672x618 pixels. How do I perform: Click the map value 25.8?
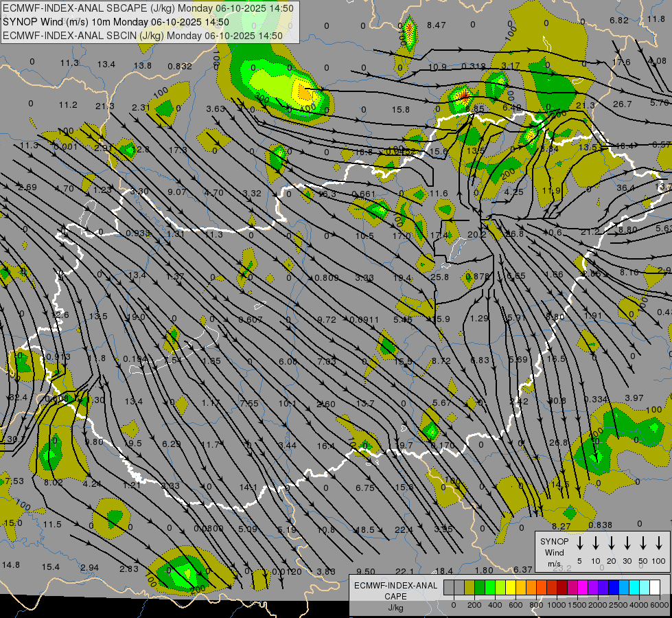pyautogui.click(x=440, y=277)
